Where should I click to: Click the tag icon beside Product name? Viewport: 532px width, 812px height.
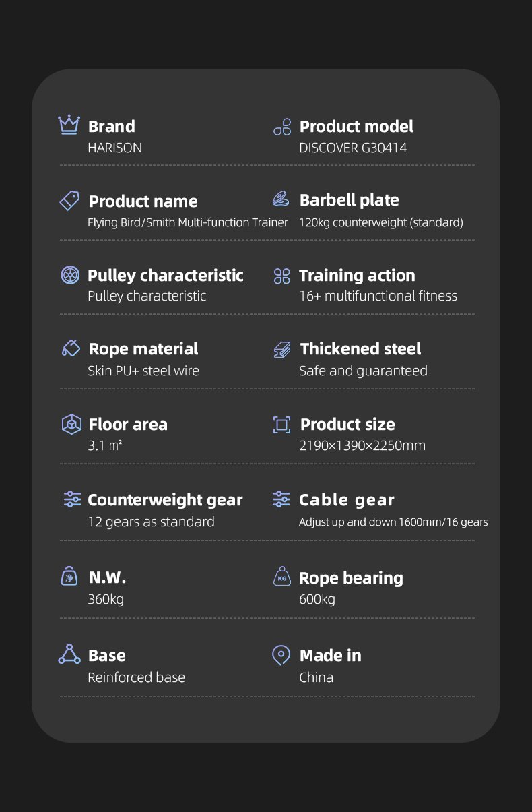(x=70, y=200)
